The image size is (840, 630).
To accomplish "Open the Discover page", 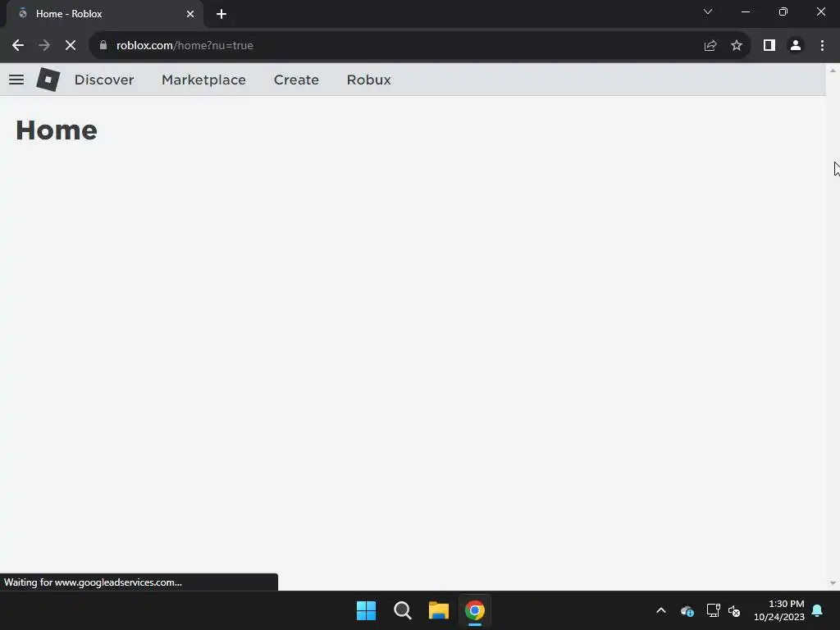I will coord(104,80).
